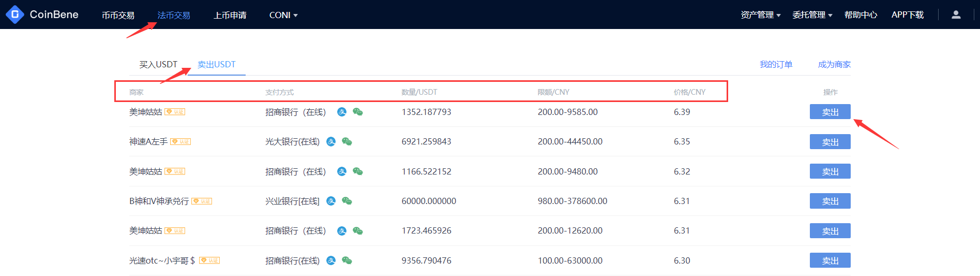Click Alipay icon in B神和V神承兑行 row
Viewport: 980px width, 276px height.
coord(331,201)
